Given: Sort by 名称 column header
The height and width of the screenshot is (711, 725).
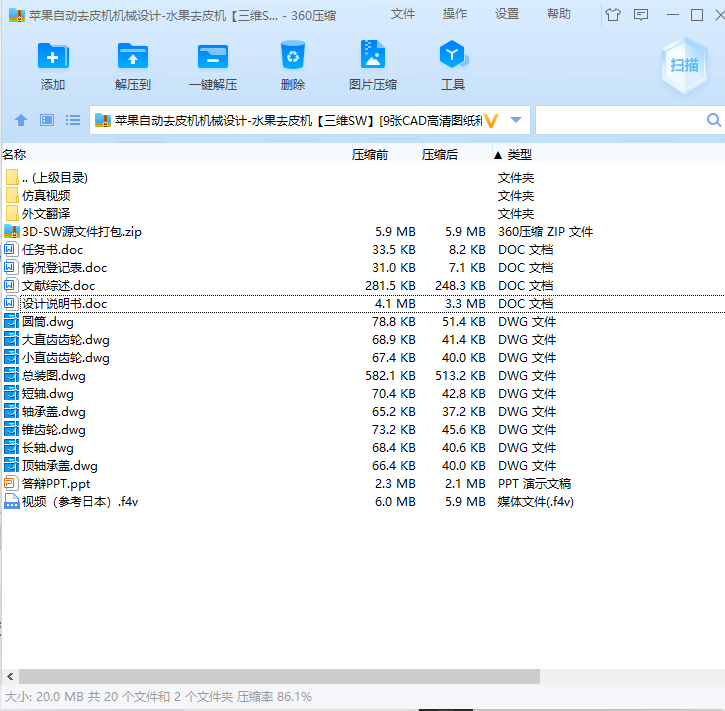Looking at the screenshot, I should point(14,154).
